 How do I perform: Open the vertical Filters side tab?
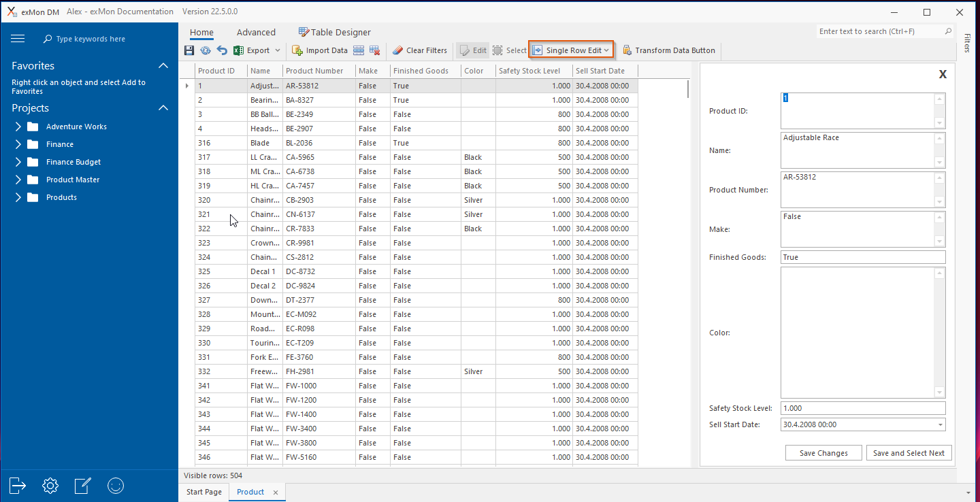[966, 42]
